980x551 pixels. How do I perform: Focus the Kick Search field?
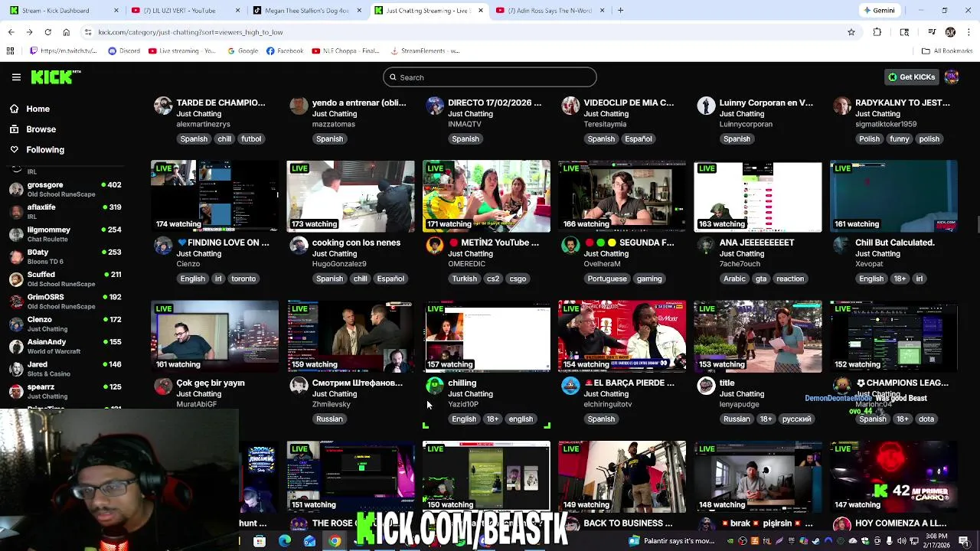[490, 77]
